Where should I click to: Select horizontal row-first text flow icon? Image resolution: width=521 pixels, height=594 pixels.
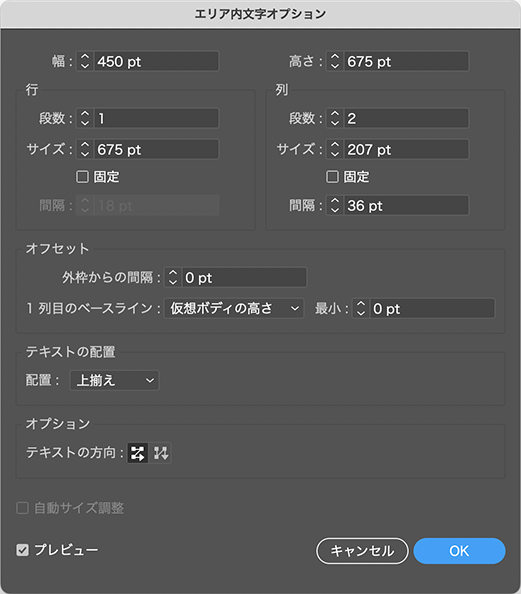click(x=138, y=453)
